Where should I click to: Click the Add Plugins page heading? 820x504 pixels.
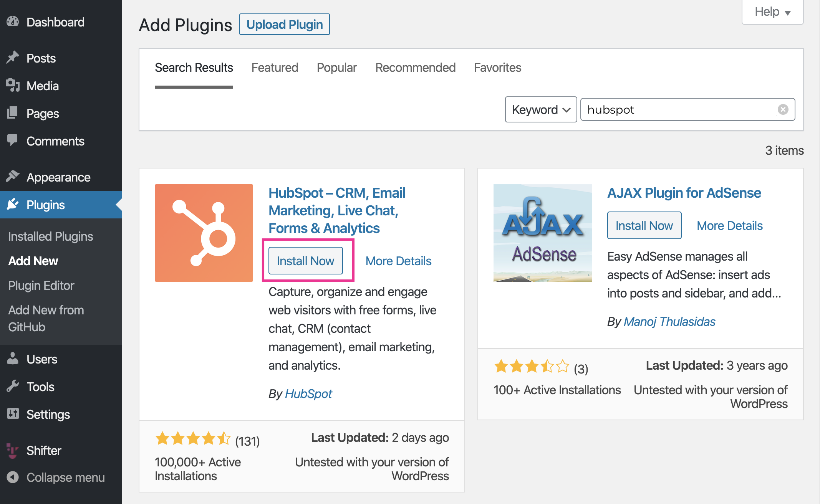point(186,25)
